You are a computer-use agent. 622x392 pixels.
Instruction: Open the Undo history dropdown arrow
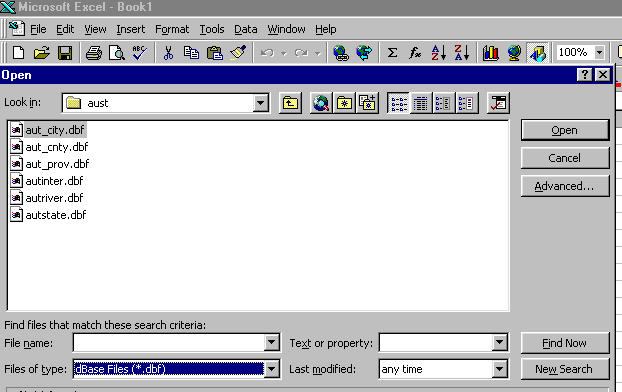[284, 53]
